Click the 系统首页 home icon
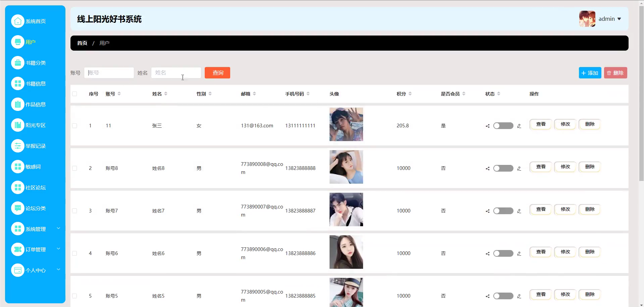The width and height of the screenshot is (644, 307). click(x=18, y=21)
